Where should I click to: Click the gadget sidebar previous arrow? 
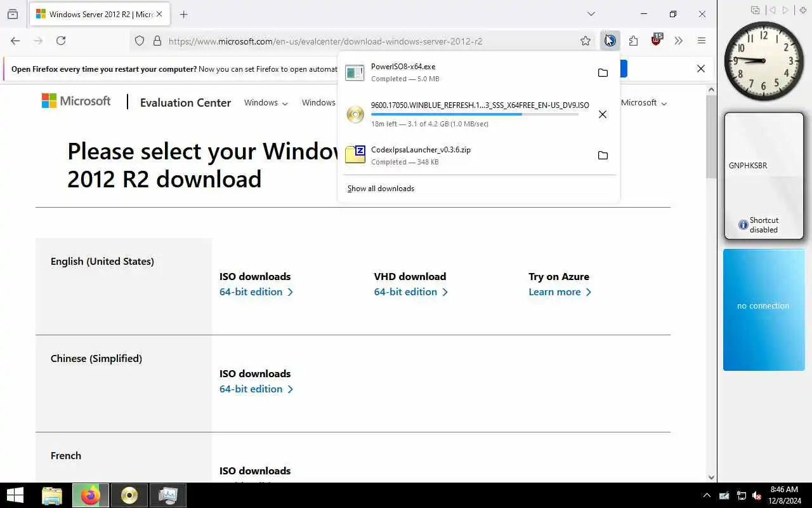point(771,10)
